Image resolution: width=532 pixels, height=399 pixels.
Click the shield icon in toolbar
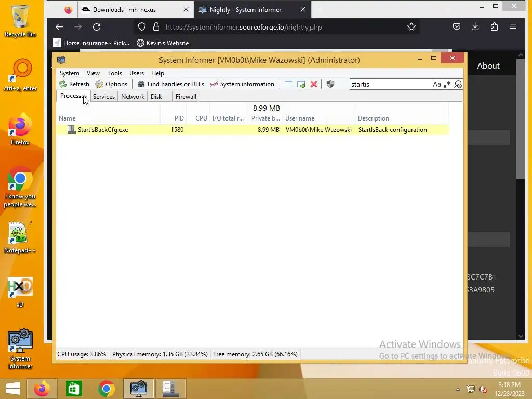tap(330, 84)
